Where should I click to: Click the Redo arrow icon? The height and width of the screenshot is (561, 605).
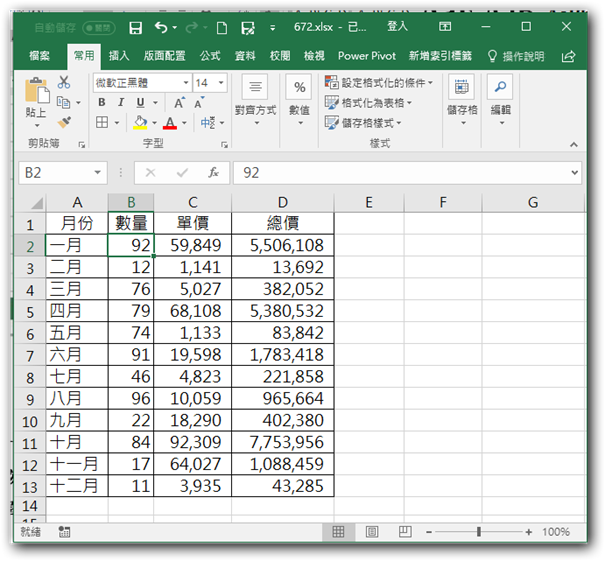pos(192,27)
